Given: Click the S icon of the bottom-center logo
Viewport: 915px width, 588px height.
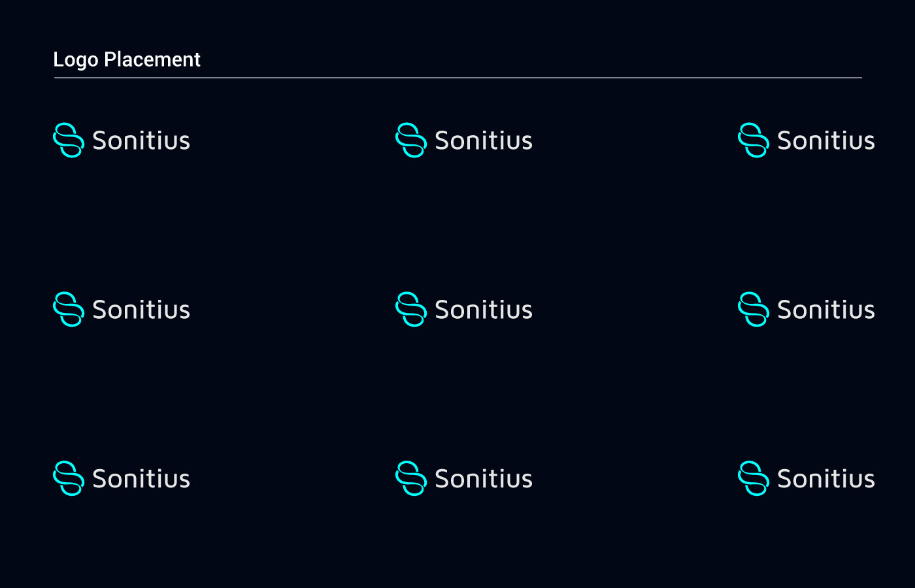Looking at the screenshot, I should [x=411, y=479].
